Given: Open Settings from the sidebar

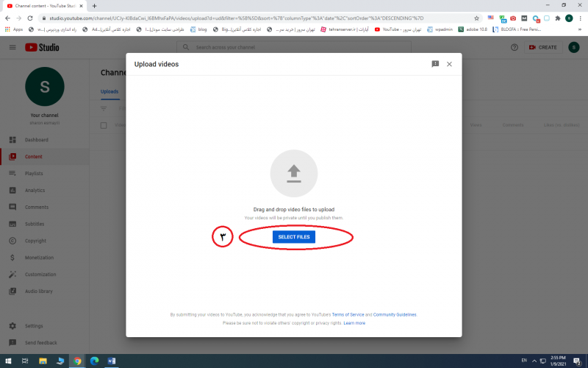Looking at the screenshot, I should [x=34, y=326].
